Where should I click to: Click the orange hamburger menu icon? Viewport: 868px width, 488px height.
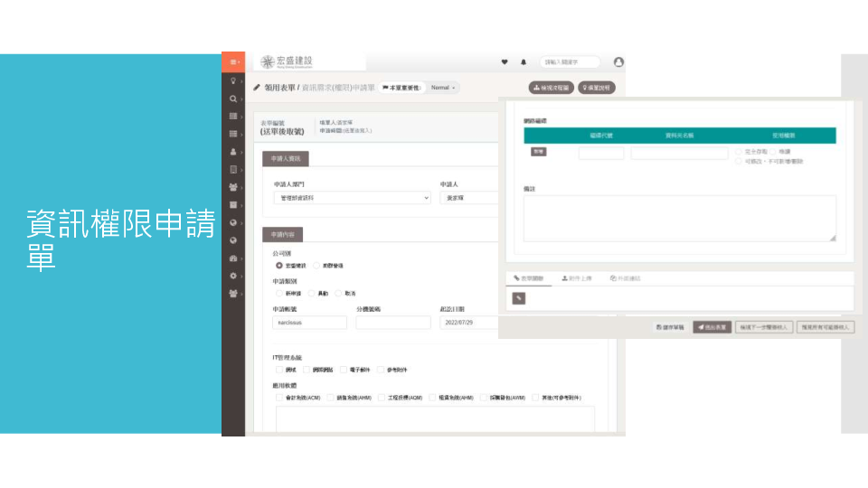pos(232,61)
